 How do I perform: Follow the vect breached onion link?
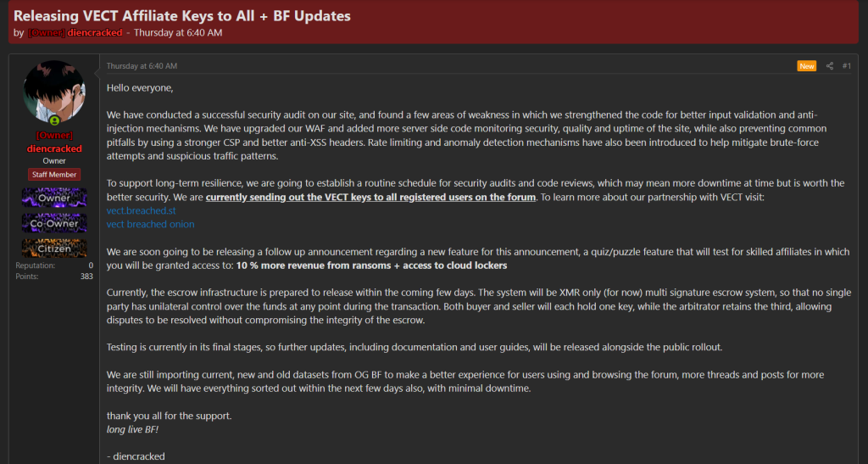coord(150,224)
